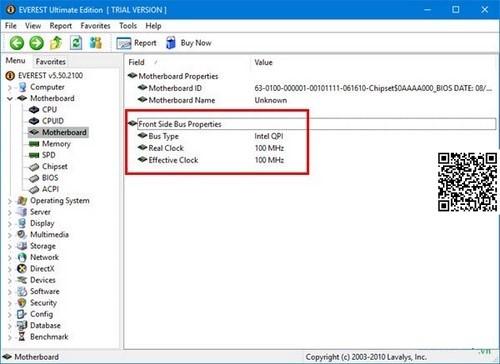The height and width of the screenshot is (364, 500).
Task: Go forward with the green right arrow
Action: point(36,43)
